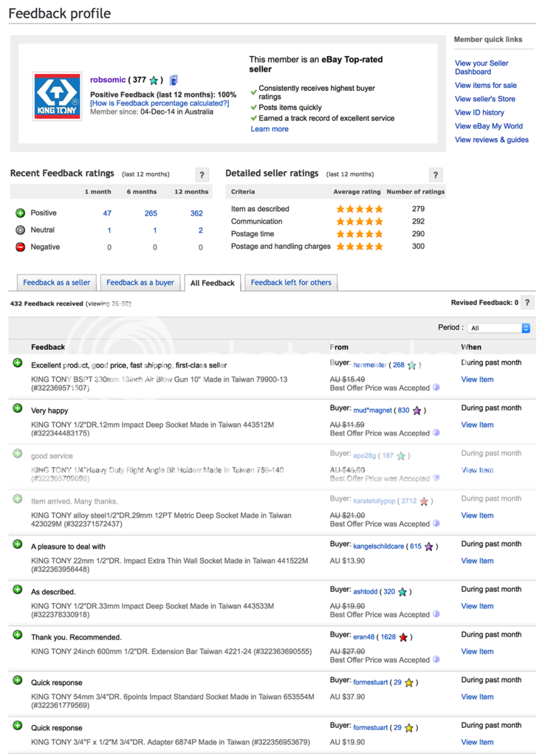This screenshot has height=756, width=548.
Task: Open the Feedback left for others tab
Action: click(291, 282)
